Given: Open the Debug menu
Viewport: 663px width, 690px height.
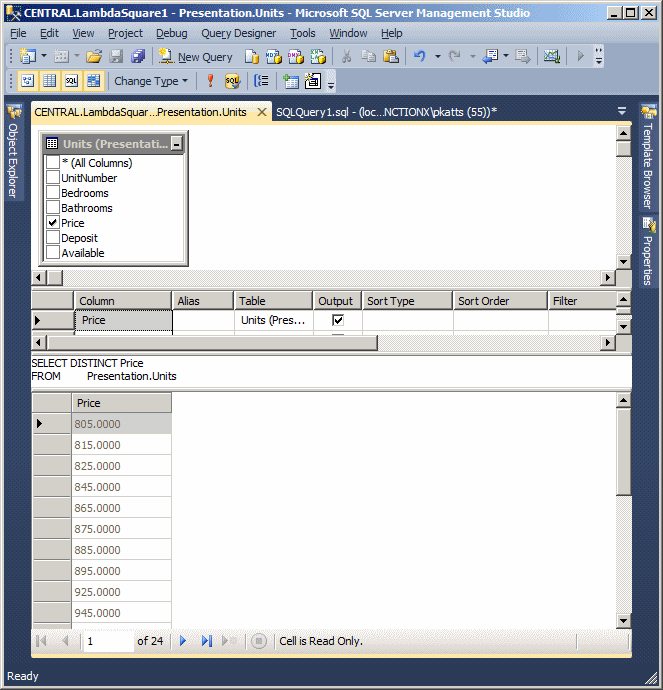Looking at the screenshot, I should point(172,33).
